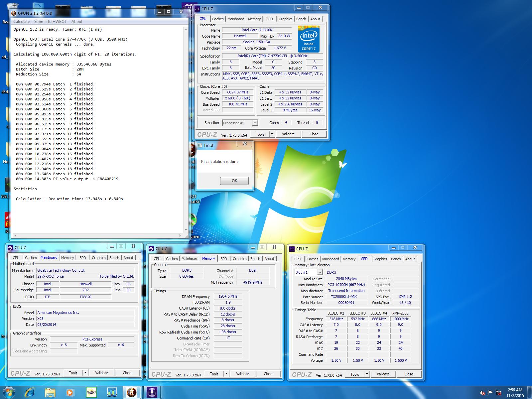Click CPU-Z Memory window title icon
The width and height of the screenshot is (532, 399).
point(151,248)
